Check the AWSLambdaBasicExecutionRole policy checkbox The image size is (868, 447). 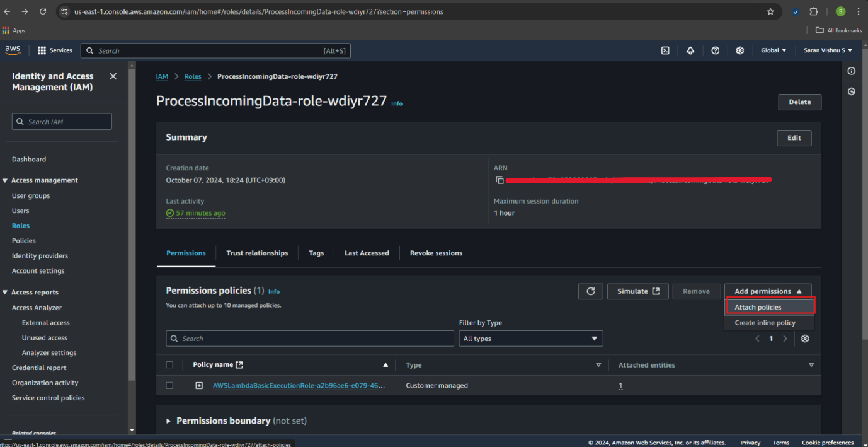point(169,385)
